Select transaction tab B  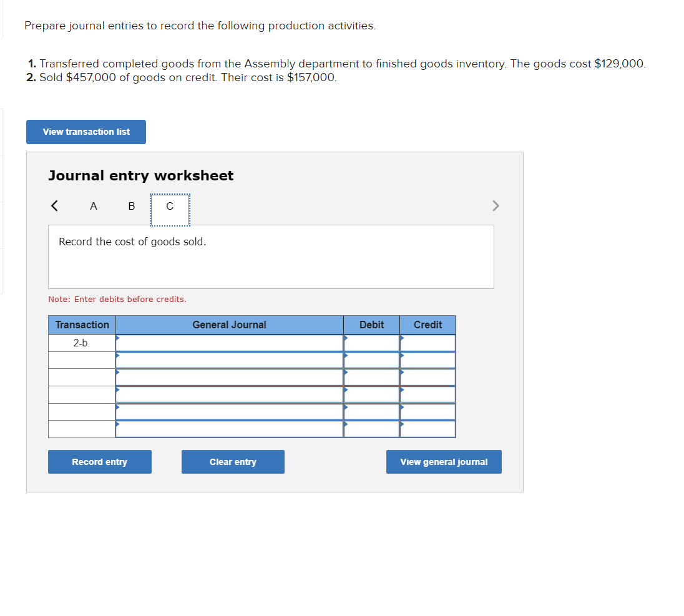131,206
